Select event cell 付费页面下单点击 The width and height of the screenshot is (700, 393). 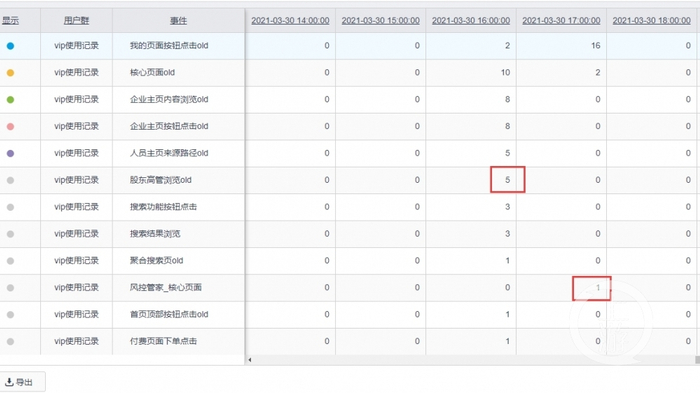[163, 341]
